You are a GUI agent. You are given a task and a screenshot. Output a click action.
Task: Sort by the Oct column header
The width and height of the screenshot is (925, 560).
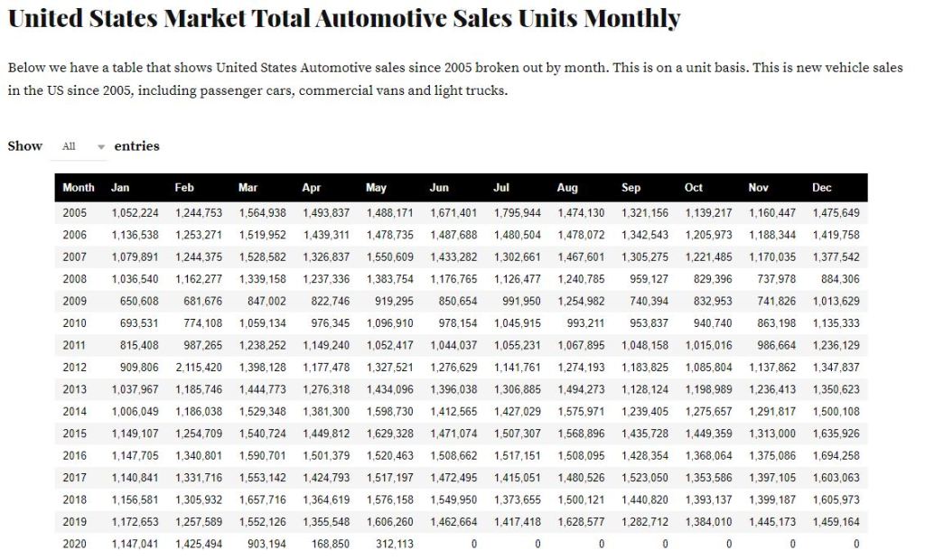point(694,188)
